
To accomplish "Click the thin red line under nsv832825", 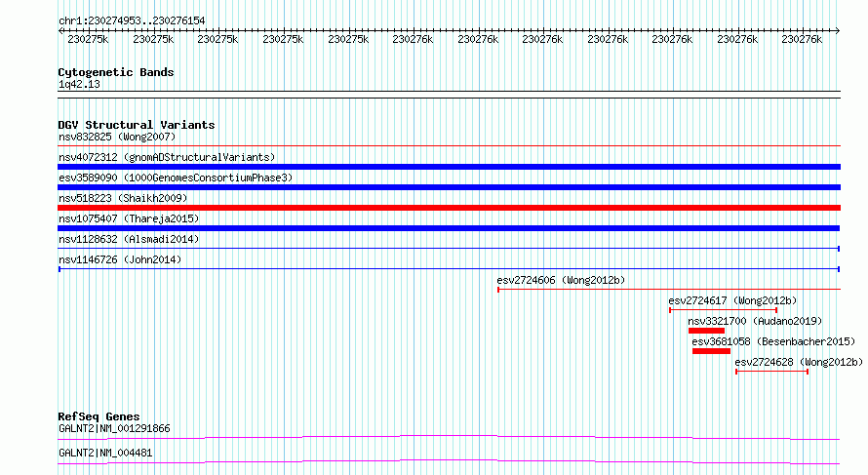I will [x=449, y=146].
